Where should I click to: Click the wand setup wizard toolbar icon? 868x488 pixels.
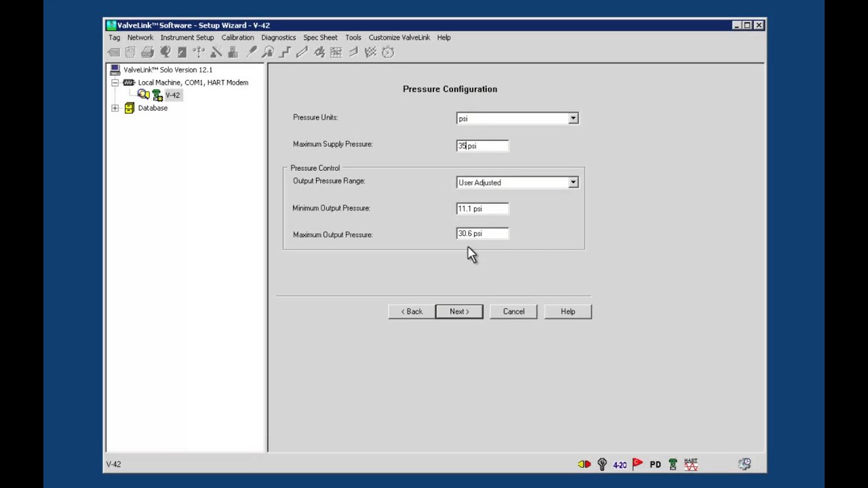click(x=216, y=52)
